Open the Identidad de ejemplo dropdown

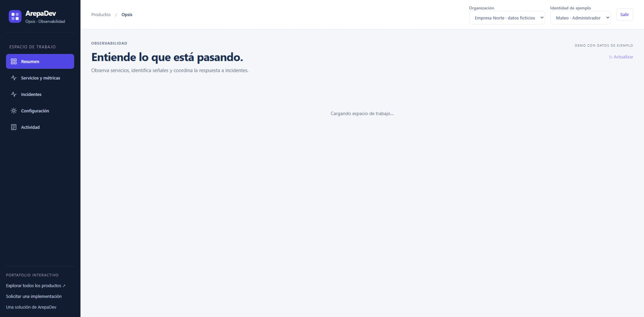(x=580, y=18)
